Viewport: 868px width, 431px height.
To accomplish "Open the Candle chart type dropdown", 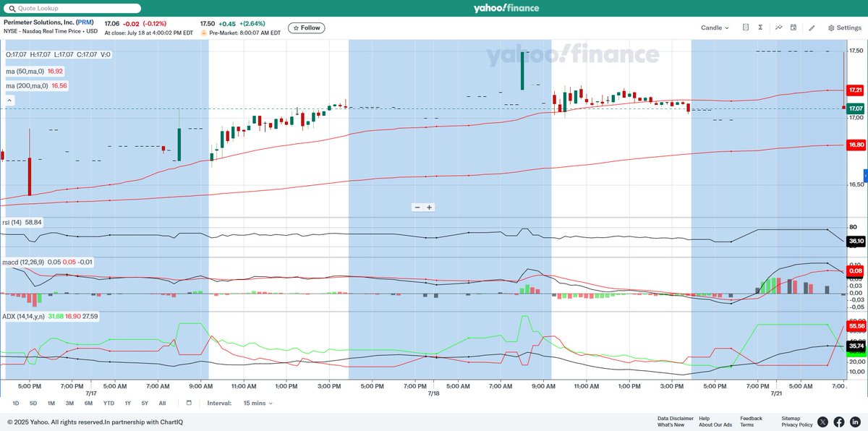I will click(715, 27).
